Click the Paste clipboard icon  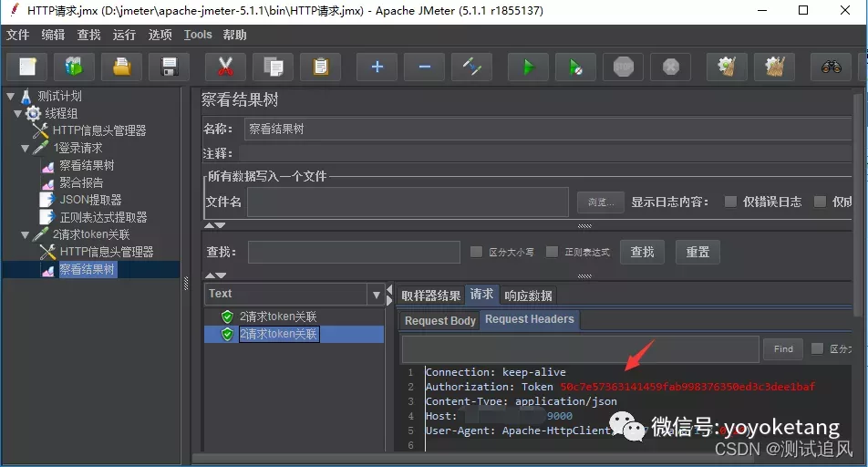click(x=321, y=67)
